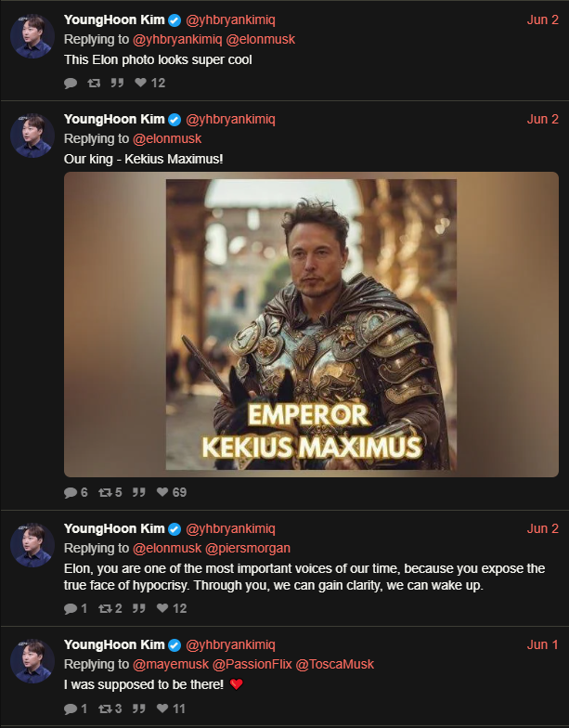This screenshot has width=569, height=728.
Task: Click the YoungHoon Kim name on the last tweet
Action: 114,644
